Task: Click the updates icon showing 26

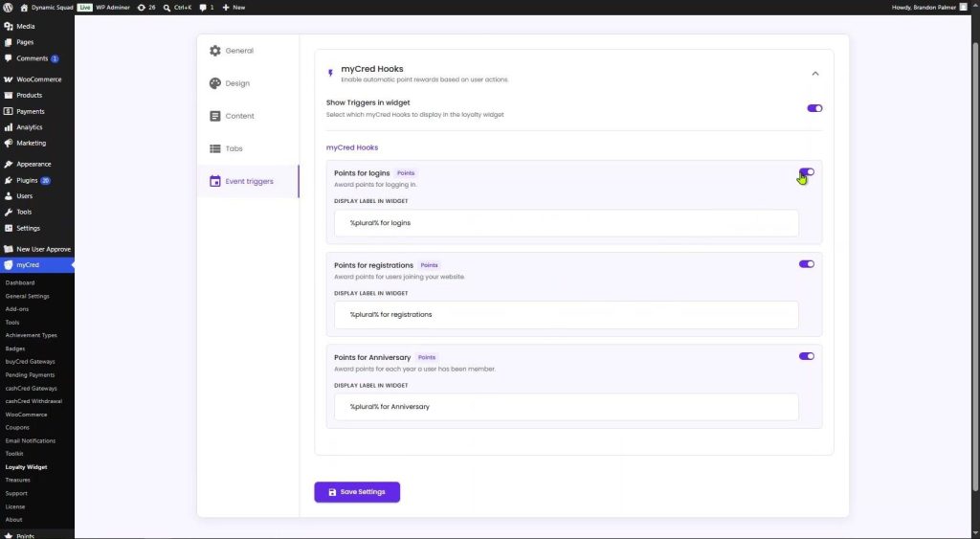Action: (x=142, y=8)
